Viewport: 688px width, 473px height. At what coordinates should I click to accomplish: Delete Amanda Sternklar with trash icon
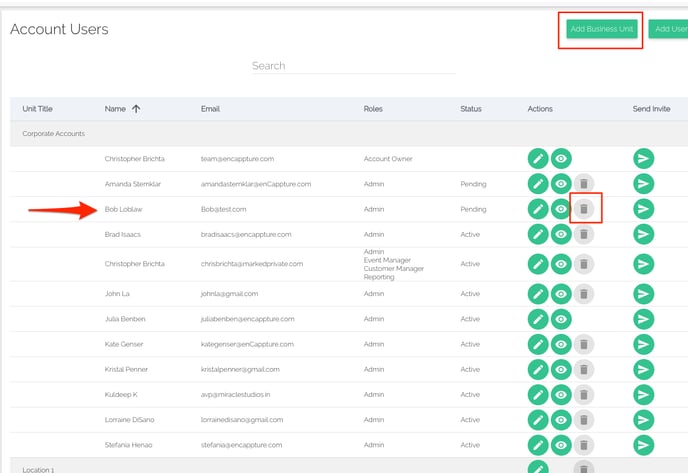coord(584,184)
